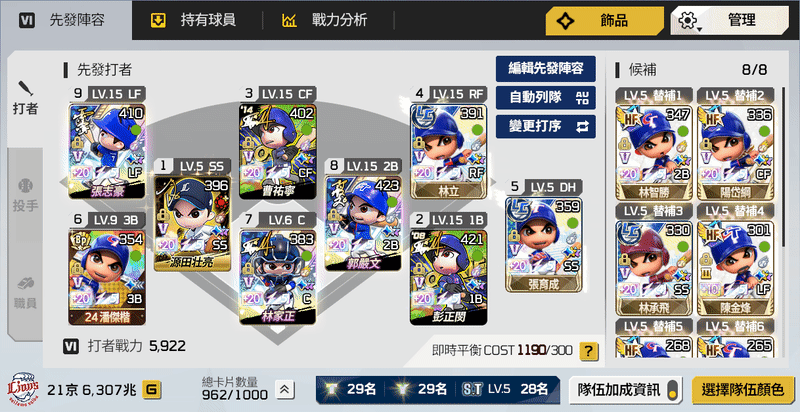Click the gold G currency icon
800x412 pixels.
[152, 390]
